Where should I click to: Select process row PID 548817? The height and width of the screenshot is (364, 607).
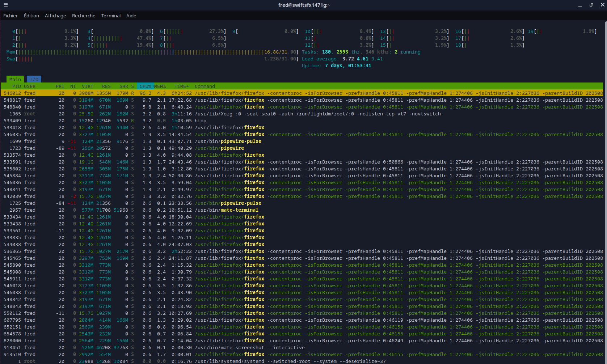[x=302, y=100]
